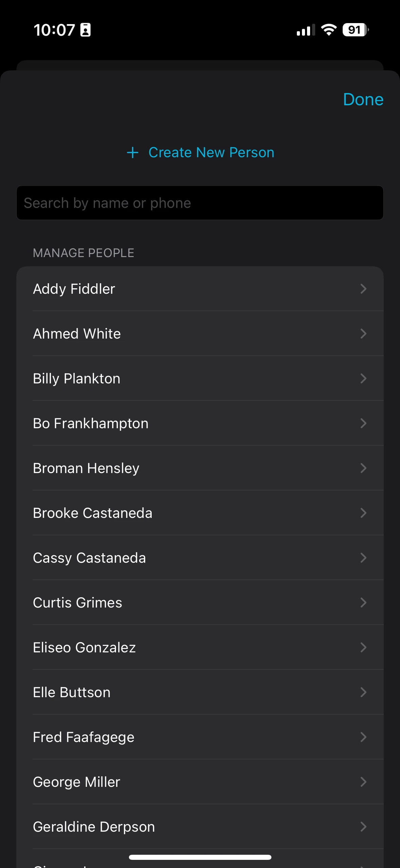
Task: Choose Cassy Castaneda in people list
Action: coord(200,558)
